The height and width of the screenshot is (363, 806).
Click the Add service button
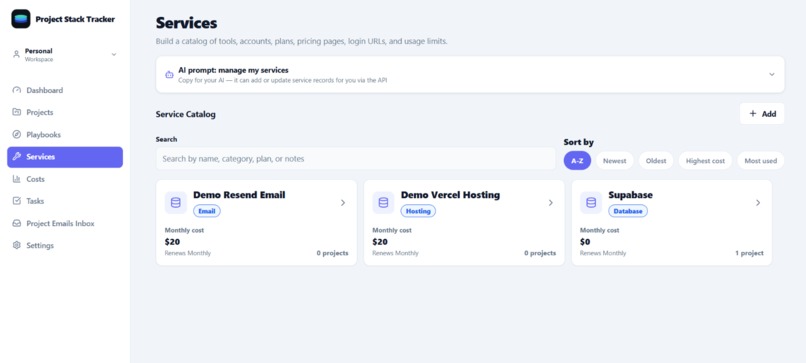(762, 114)
